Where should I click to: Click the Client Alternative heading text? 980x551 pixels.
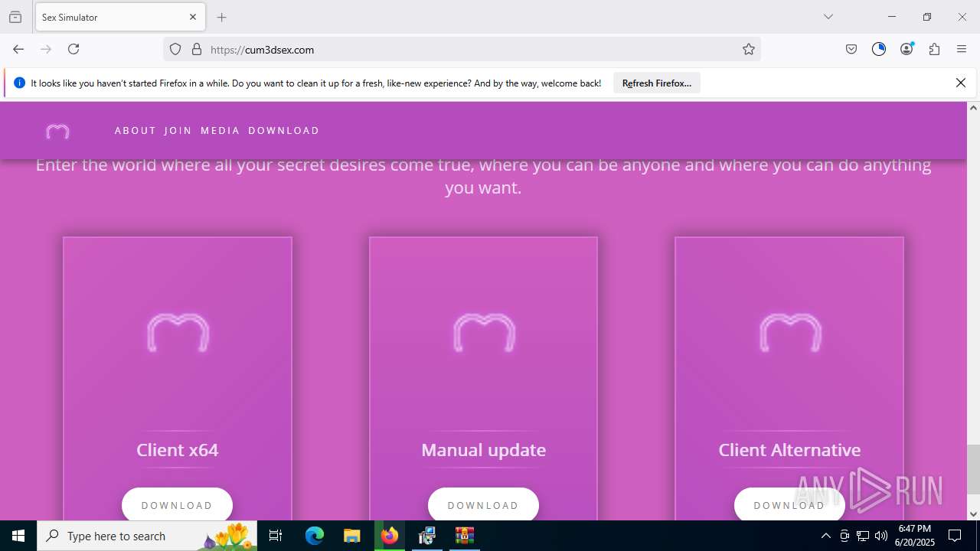pyautogui.click(x=789, y=450)
